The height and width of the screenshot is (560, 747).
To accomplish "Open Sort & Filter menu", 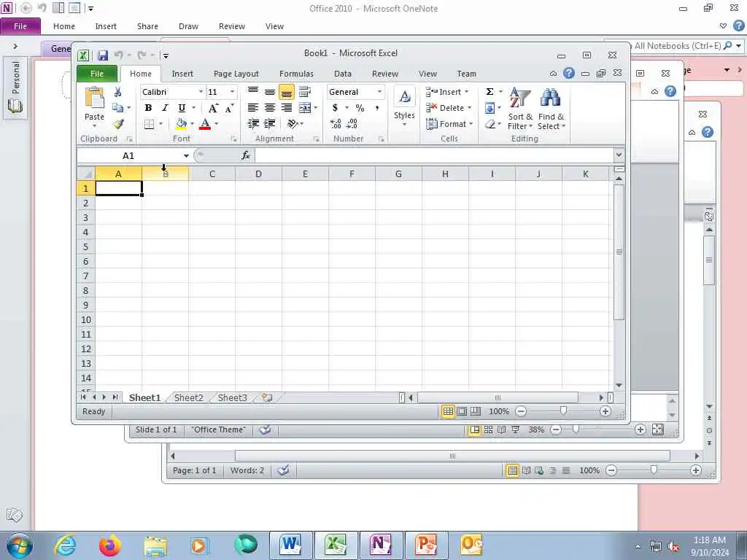I will [519, 109].
